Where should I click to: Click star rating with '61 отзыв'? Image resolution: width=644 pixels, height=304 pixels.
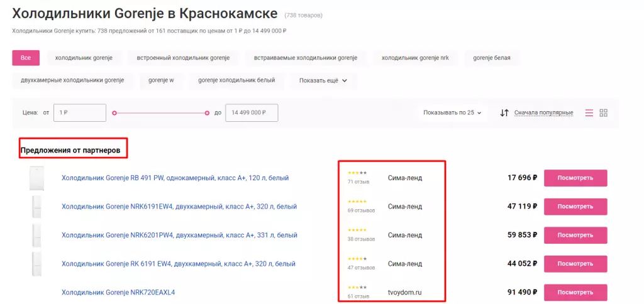tap(357, 288)
